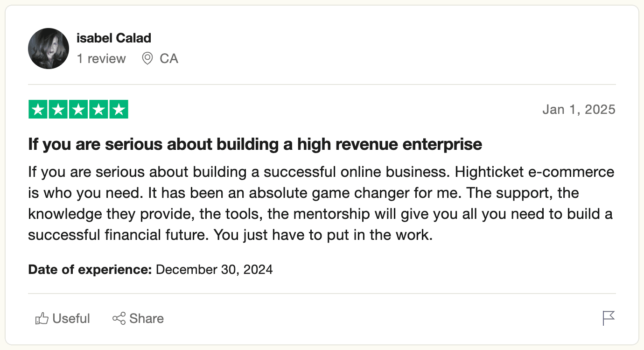
Task: Click the thumbs-up icon next to Useful
Action: pos(42,319)
